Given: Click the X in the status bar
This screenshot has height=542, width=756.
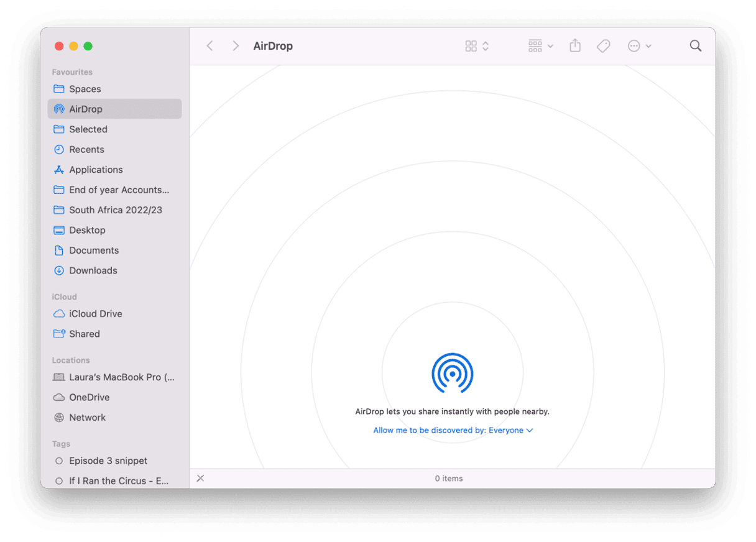Looking at the screenshot, I should 200,478.
